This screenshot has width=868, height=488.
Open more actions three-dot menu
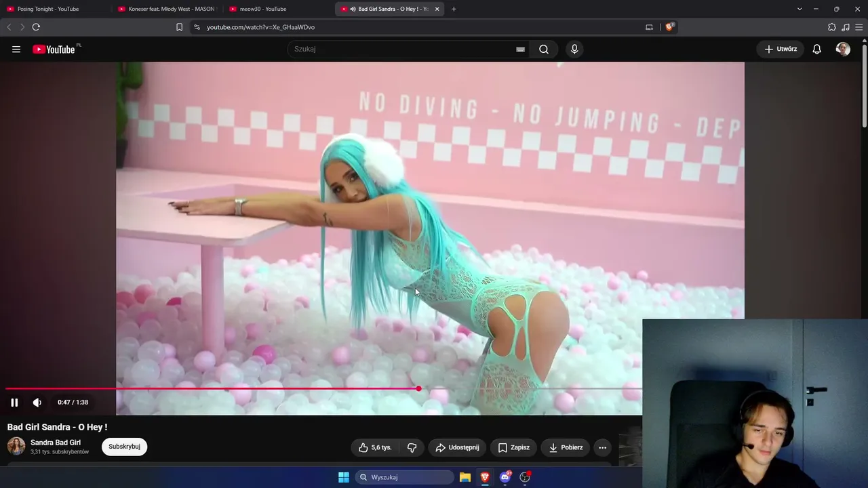(602, 447)
